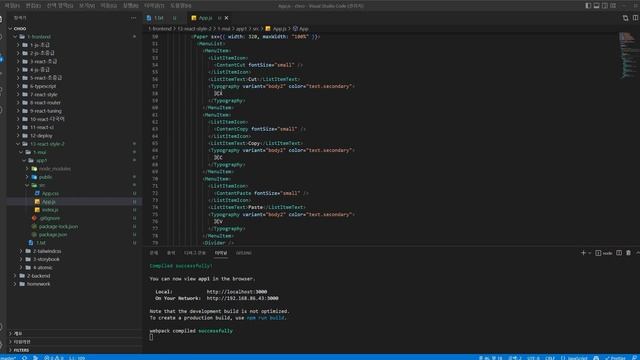
Task: Click the Prettier status bar item
Action: (616, 358)
